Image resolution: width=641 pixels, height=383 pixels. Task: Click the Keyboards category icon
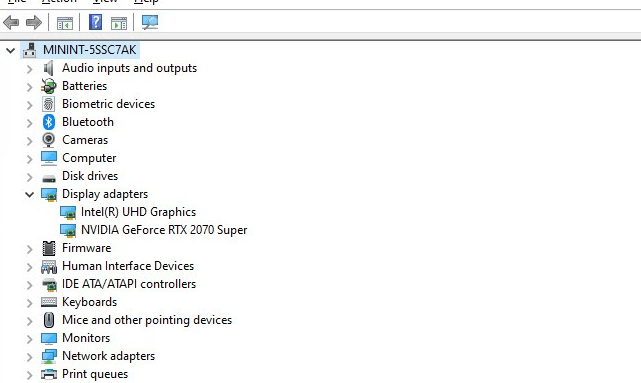[49, 302]
